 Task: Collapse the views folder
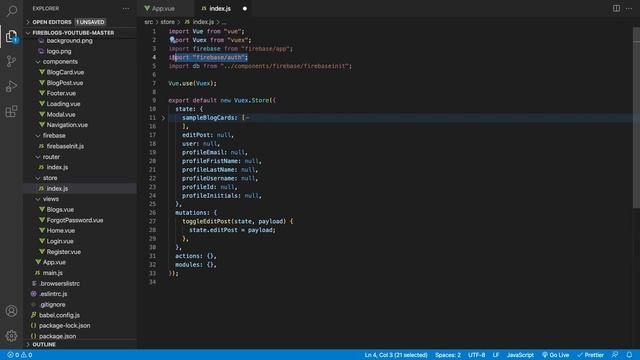pos(51,199)
